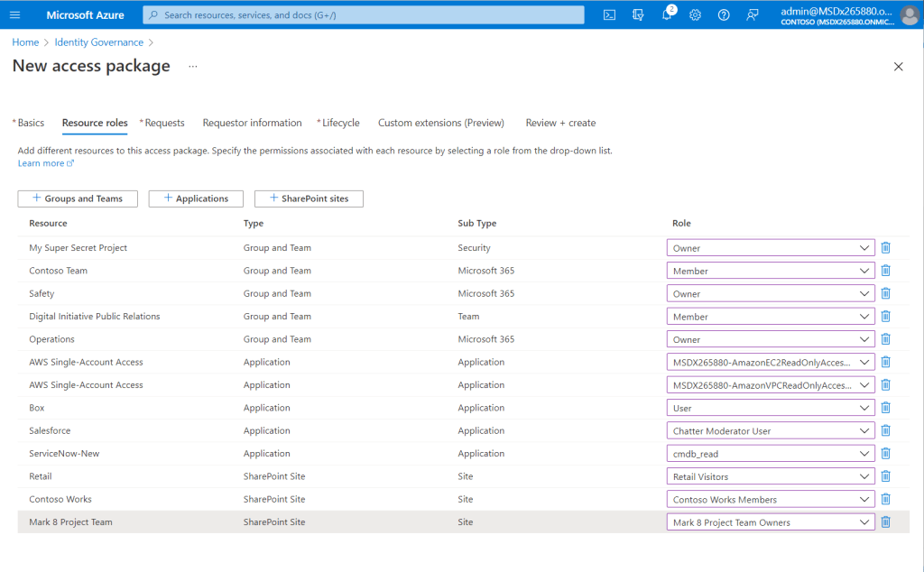Go to Review + create tab
This screenshot has height=572, width=924.
560,123
